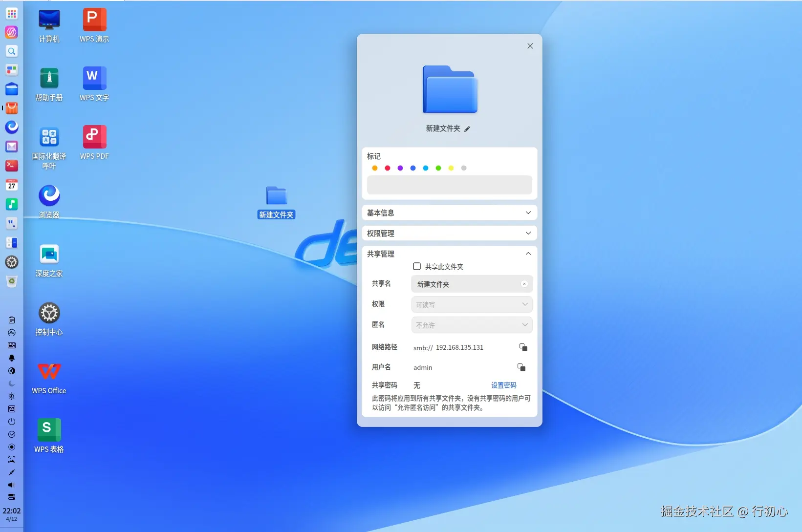This screenshot has height=532, width=802.
Task: Pick the dark blue tag color
Action: pyautogui.click(x=413, y=168)
